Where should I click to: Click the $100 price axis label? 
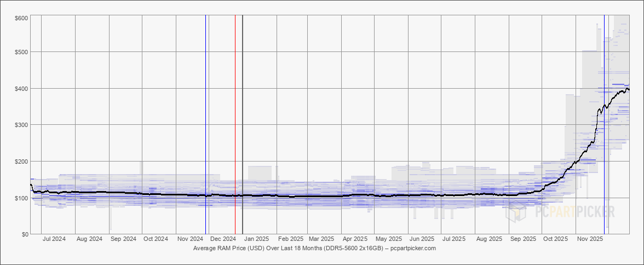coord(21,198)
